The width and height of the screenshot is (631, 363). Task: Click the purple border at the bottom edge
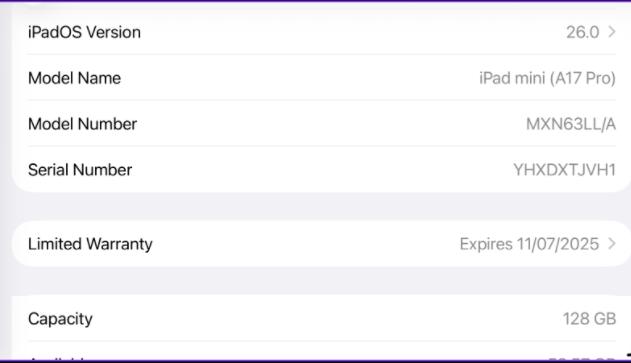pos(316,361)
